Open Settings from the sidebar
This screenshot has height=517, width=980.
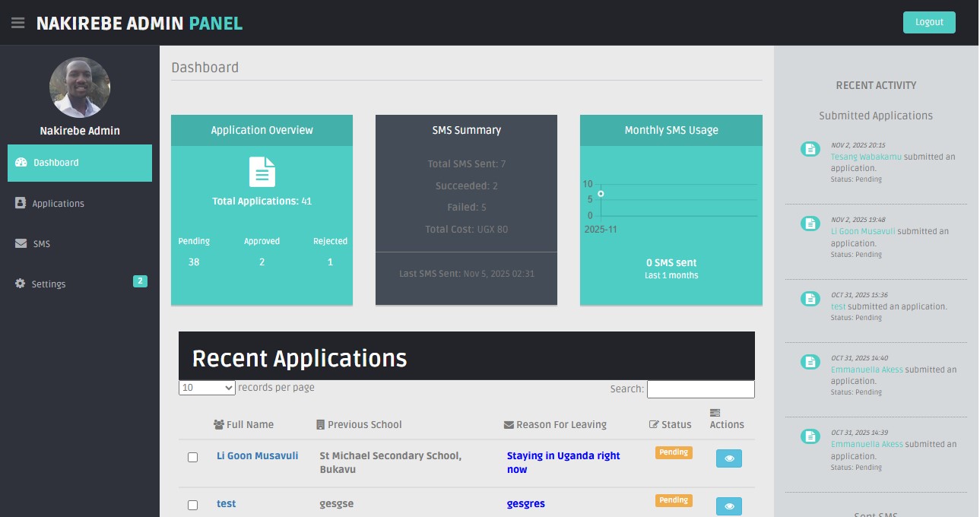[x=48, y=284]
